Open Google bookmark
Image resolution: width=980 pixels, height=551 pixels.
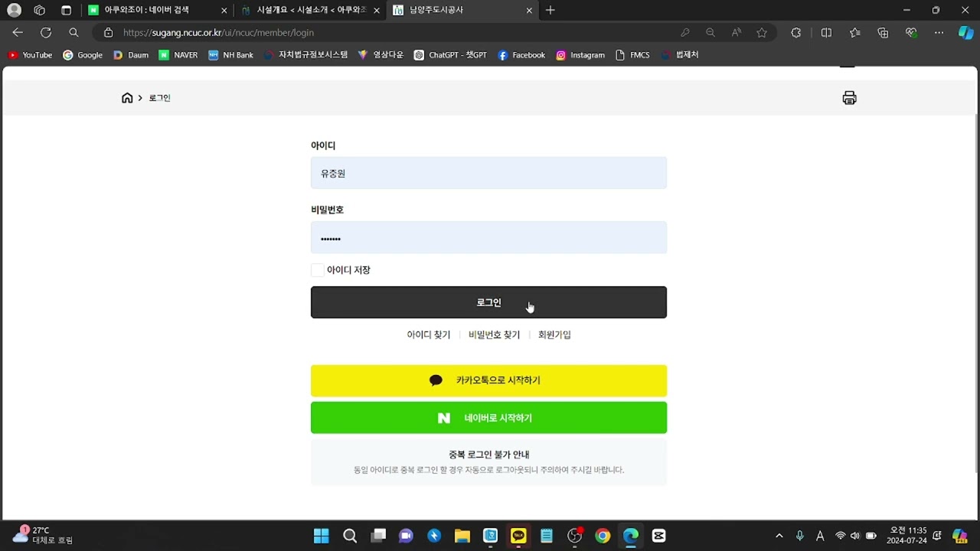83,55
